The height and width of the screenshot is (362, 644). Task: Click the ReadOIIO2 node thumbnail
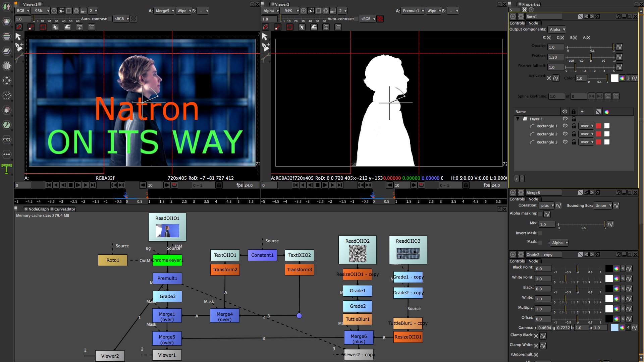pos(358,254)
